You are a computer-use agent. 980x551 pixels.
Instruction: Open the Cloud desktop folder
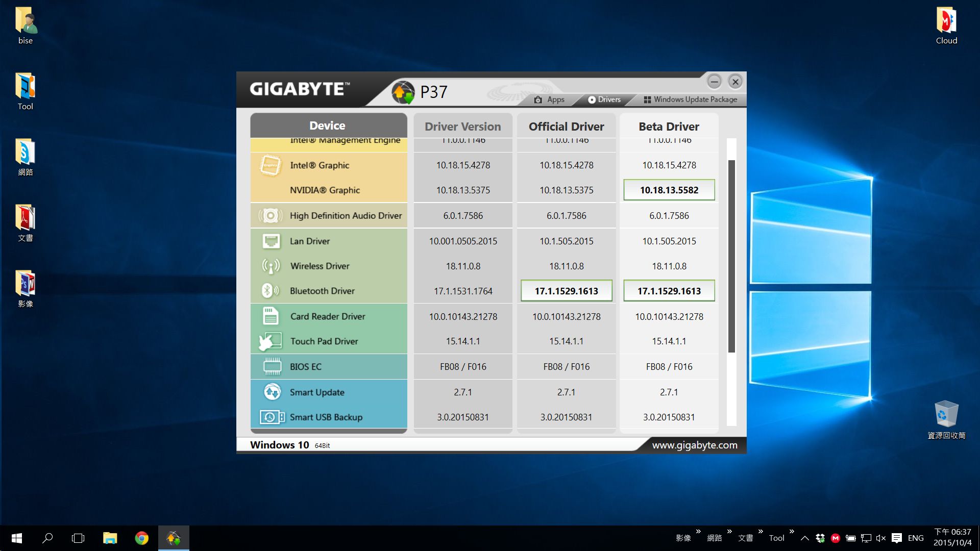(946, 26)
